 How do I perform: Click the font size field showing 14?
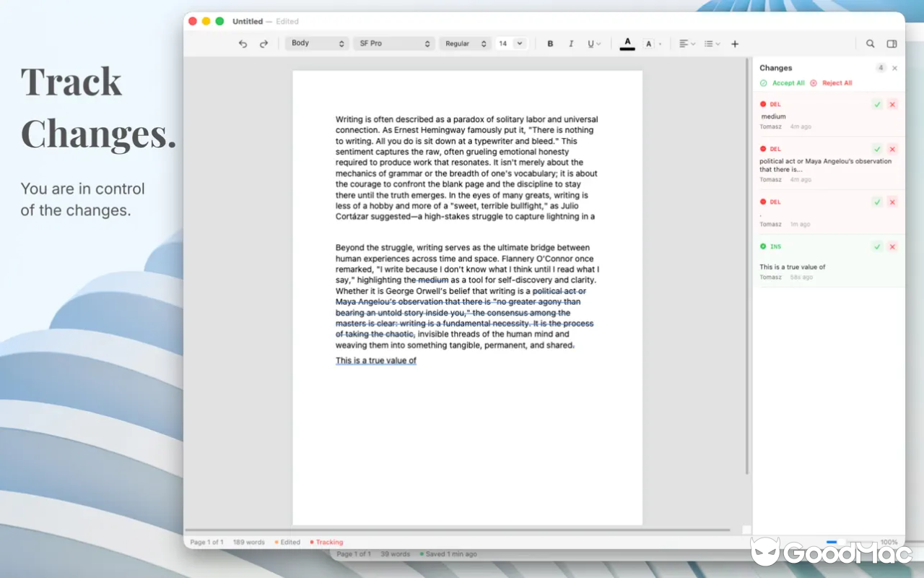click(503, 43)
